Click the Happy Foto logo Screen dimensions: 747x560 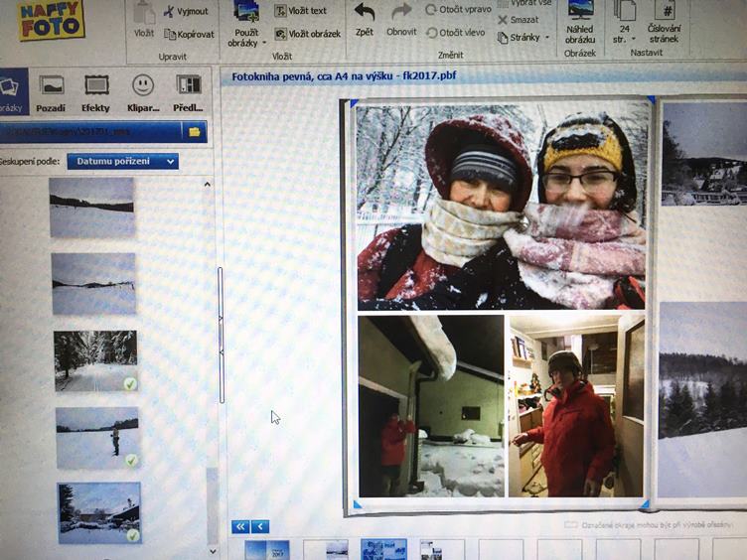(x=51, y=19)
